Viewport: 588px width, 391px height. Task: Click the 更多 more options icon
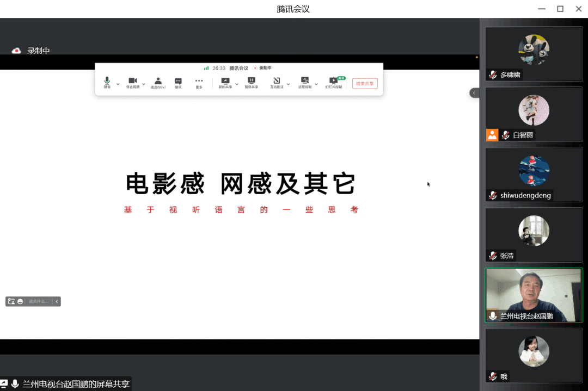pos(199,79)
